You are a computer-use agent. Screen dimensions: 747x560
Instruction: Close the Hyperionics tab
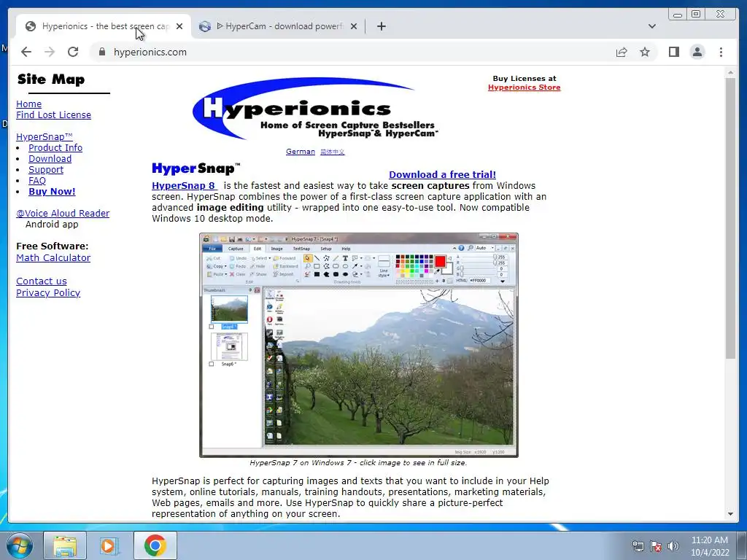(x=179, y=26)
